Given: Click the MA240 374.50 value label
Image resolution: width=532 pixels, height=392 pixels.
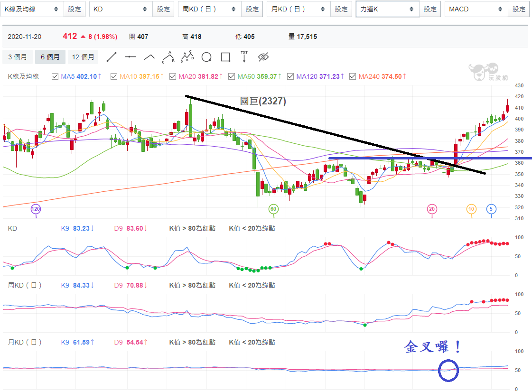Looking at the screenshot, I should click(383, 76).
